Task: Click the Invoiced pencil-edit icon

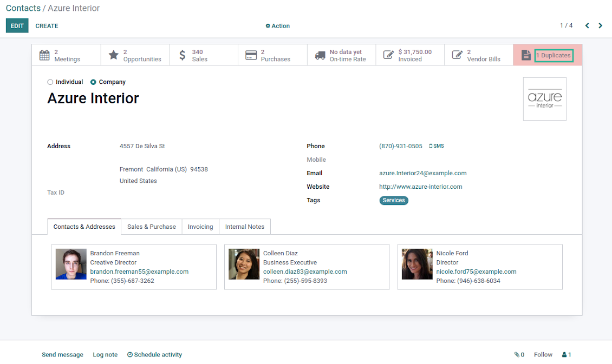Action: 388,55
